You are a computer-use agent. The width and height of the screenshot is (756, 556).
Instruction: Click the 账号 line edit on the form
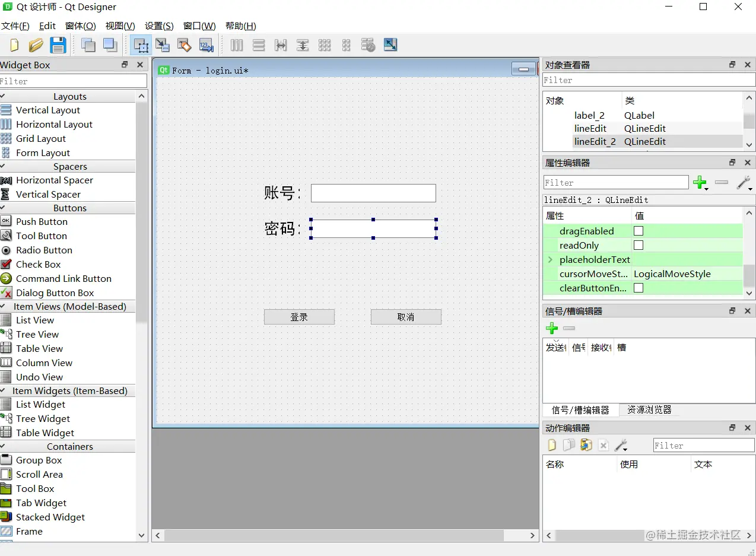pos(373,193)
